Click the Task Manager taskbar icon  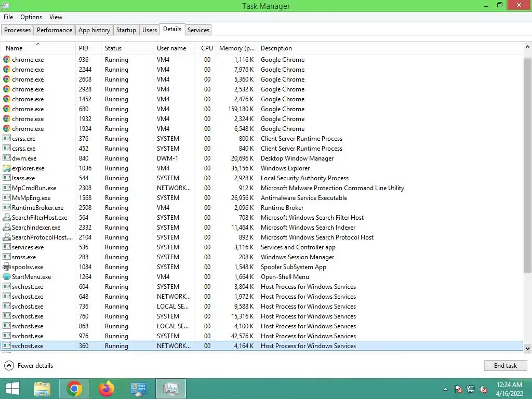[x=170, y=389]
